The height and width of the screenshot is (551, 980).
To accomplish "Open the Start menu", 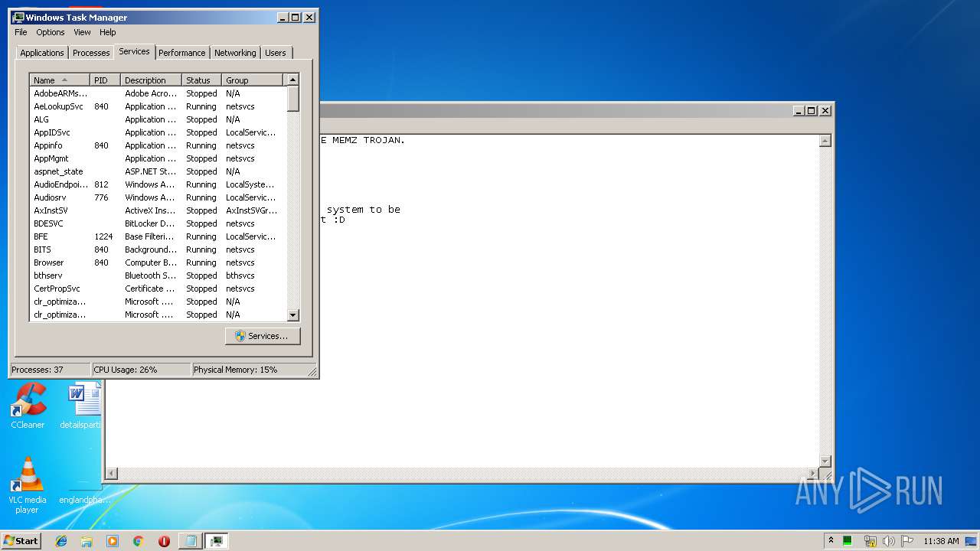I will point(21,541).
